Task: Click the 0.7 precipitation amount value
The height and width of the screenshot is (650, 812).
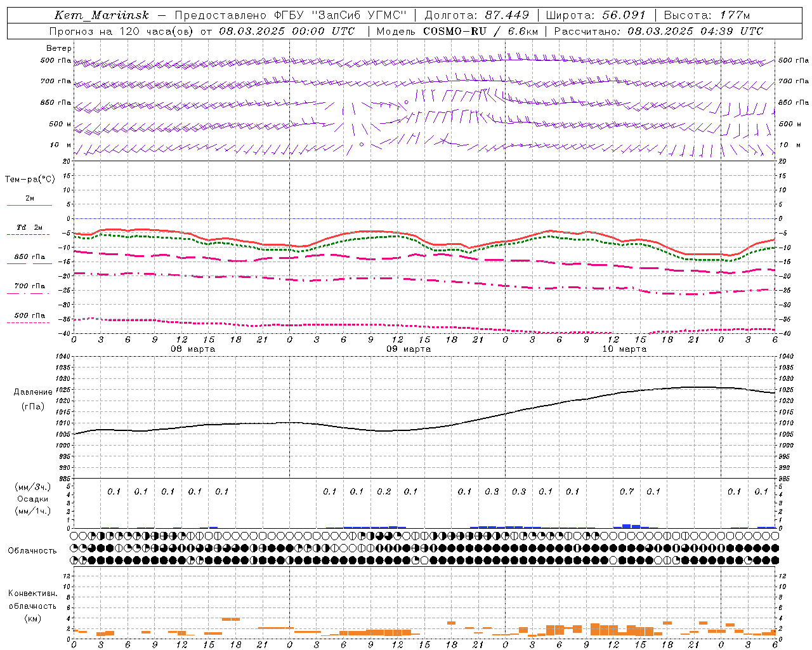Action: click(627, 491)
